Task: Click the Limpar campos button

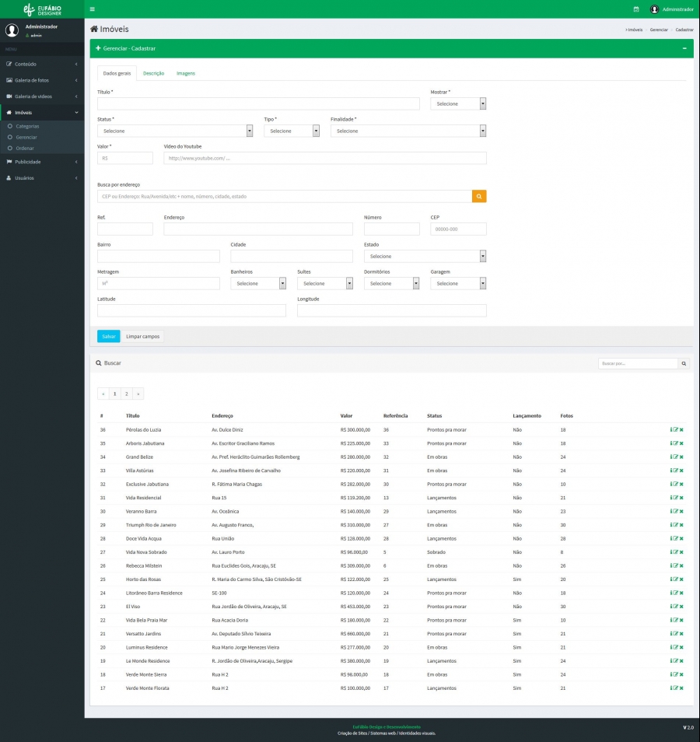Action: pos(143,337)
